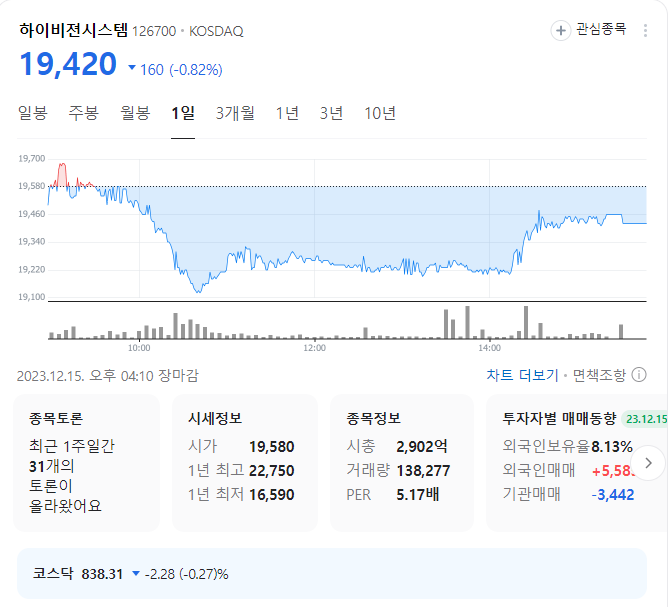Viewport: 671px width, 607px height.
Task: Click the 거래량 138,277 value
Action: point(423,470)
